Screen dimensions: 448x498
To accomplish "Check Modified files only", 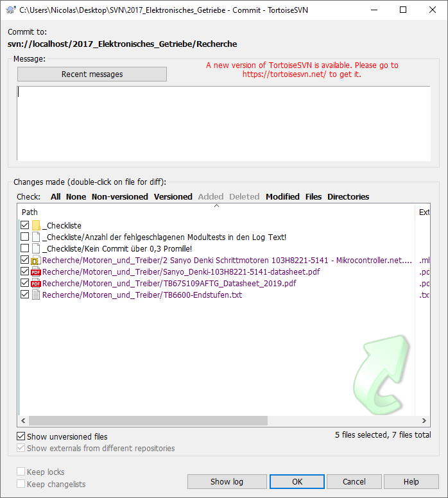I will pyautogui.click(x=283, y=197).
